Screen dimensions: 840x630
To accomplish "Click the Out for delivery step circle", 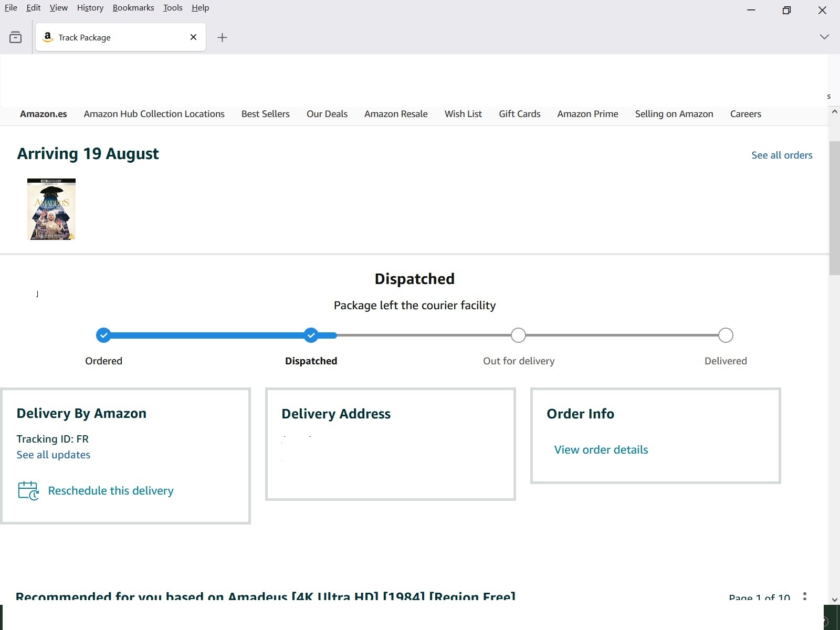I will pyautogui.click(x=518, y=335).
